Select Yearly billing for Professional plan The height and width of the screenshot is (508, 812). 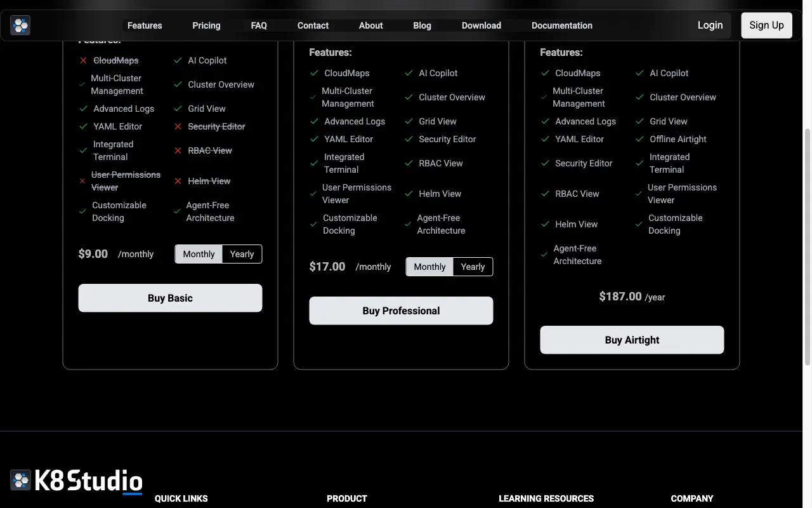[473, 267]
